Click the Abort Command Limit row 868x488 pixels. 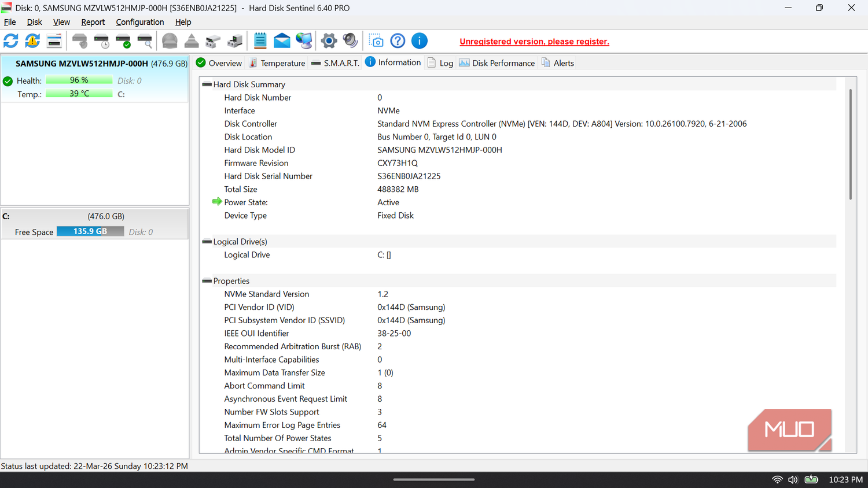(519, 386)
